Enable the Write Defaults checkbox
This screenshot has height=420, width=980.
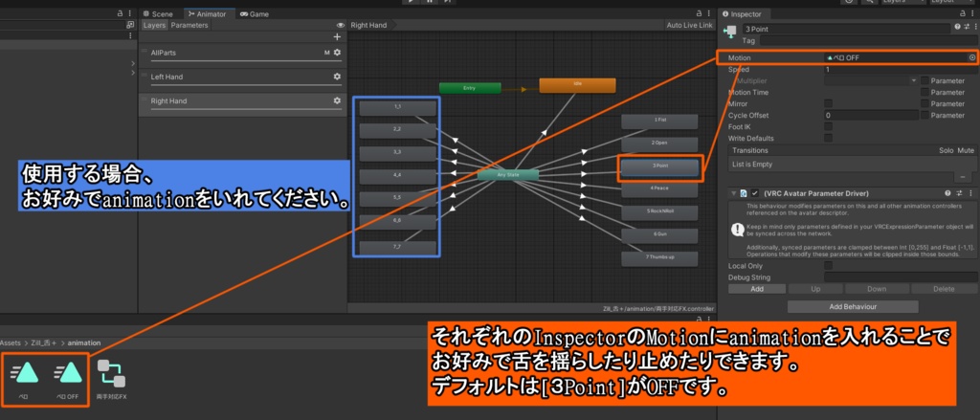(x=828, y=138)
